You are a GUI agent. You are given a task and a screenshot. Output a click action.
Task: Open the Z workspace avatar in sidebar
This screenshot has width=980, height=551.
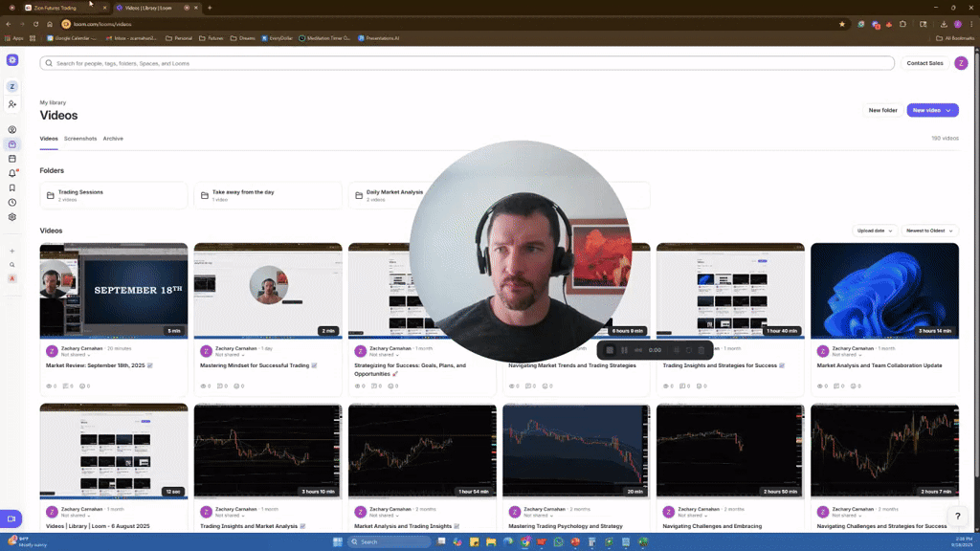pos(11,86)
